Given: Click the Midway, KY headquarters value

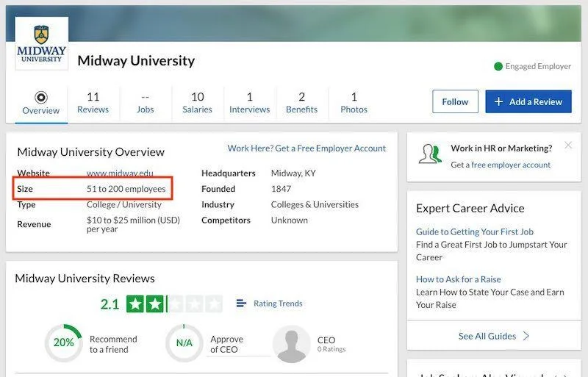Looking at the screenshot, I should [x=293, y=173].
